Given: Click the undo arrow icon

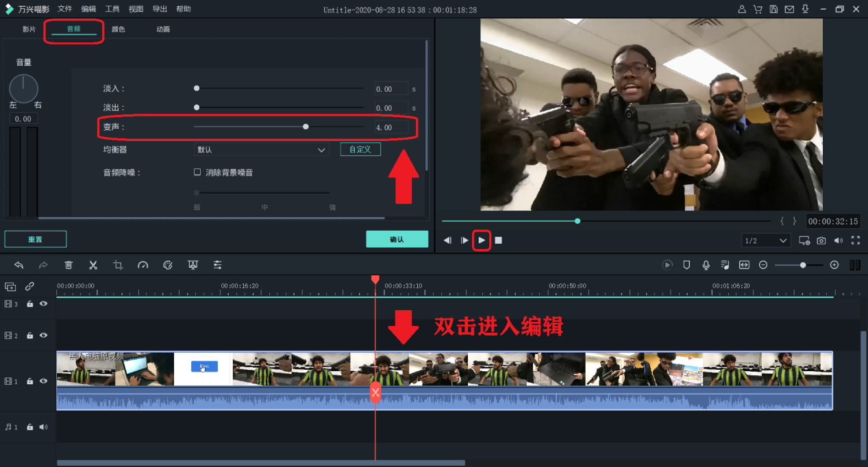Looking at the screenshot, I should click(x=19, y=265).
